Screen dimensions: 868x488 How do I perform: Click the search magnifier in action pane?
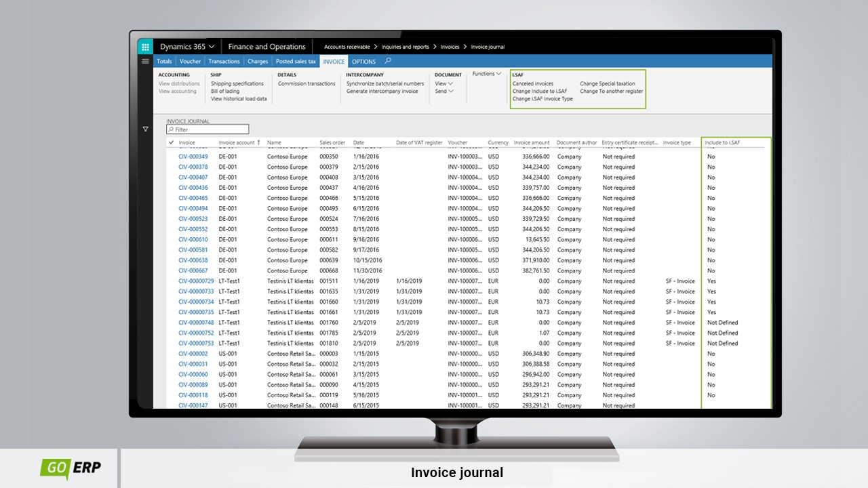pyautogui.click(x=388, y=61)
